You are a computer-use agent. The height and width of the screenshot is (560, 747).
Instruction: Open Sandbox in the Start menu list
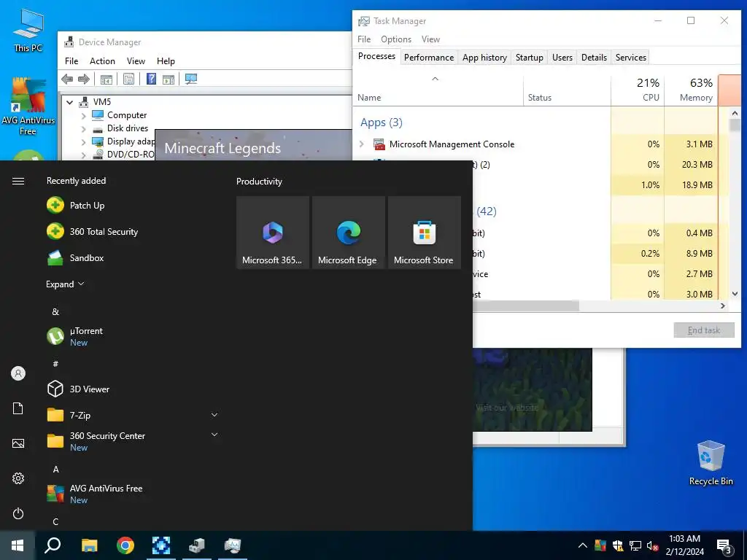pos(76,257)
